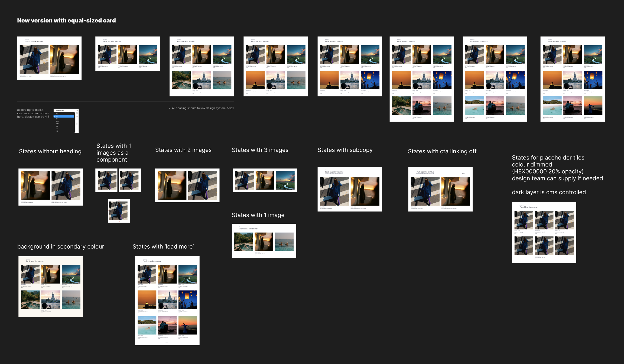Viewport: 624px width, 364px height.
Task: Select the 'States with 'load more'' label
Action: coord(163,247)
